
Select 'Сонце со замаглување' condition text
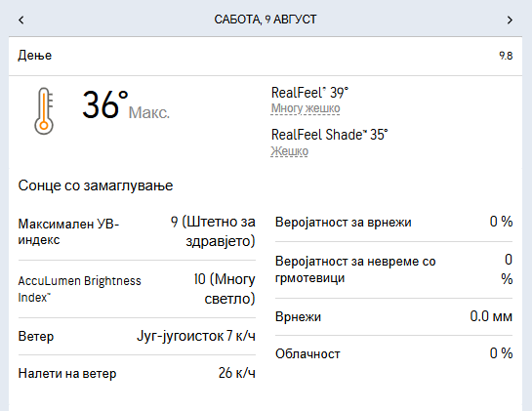point(96,185)
